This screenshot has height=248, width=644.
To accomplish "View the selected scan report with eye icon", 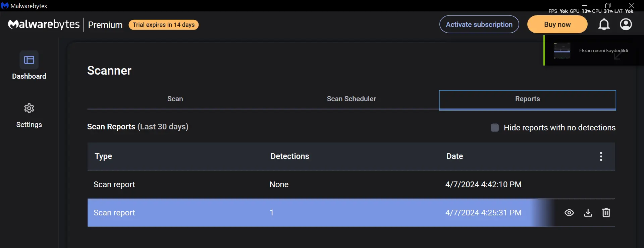I will point(569,213).
